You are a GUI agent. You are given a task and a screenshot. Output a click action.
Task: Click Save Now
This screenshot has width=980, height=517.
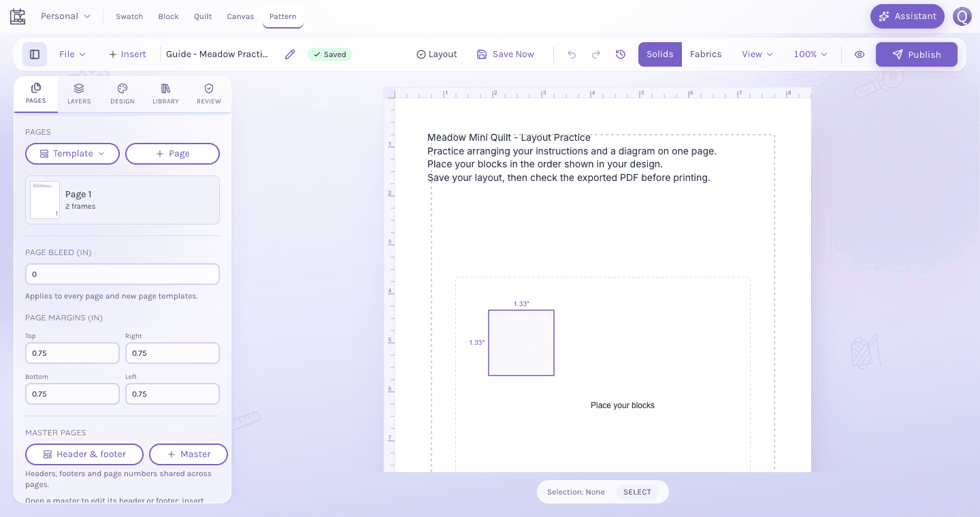[x=506, y=54]
